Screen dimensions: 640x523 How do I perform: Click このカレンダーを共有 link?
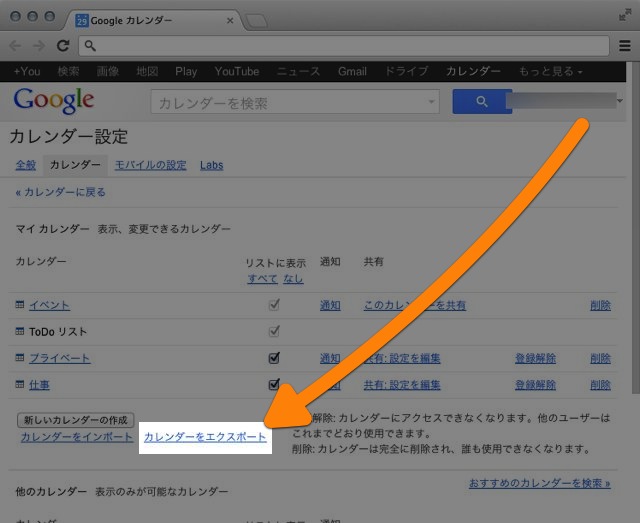415,305
